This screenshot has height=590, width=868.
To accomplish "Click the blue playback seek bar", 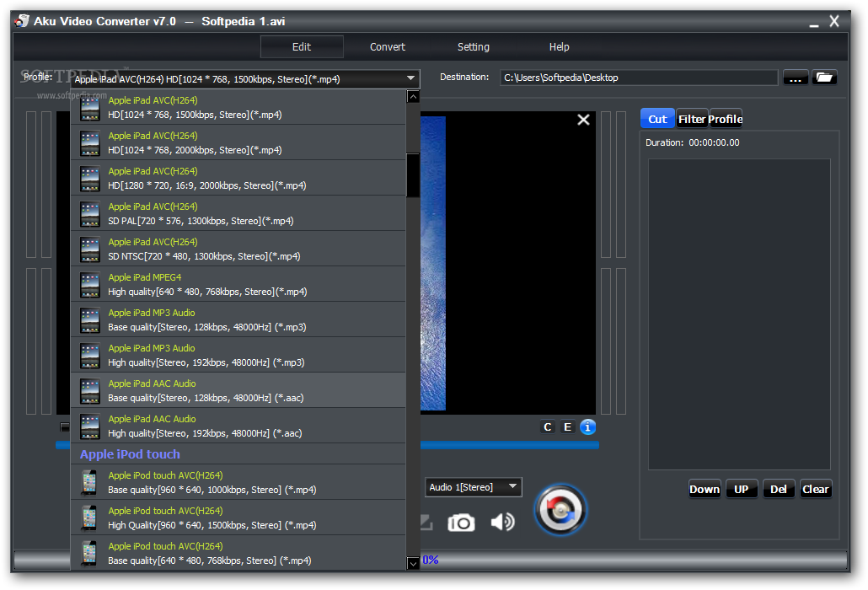I will (509, 445).
